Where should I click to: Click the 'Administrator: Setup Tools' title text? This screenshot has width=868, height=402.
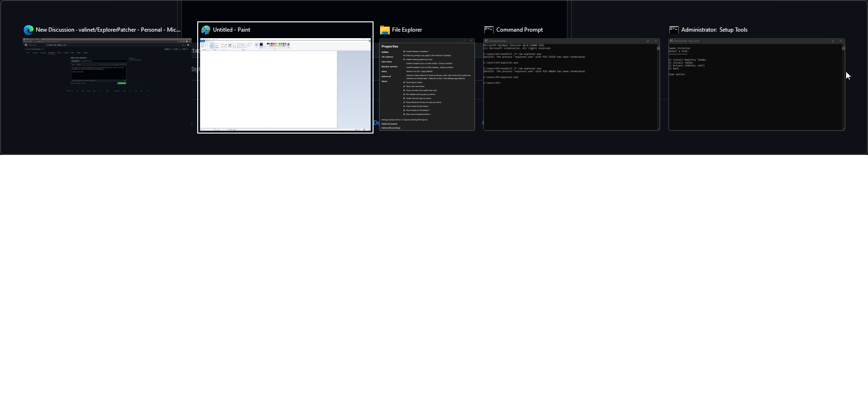pos(714,30)
